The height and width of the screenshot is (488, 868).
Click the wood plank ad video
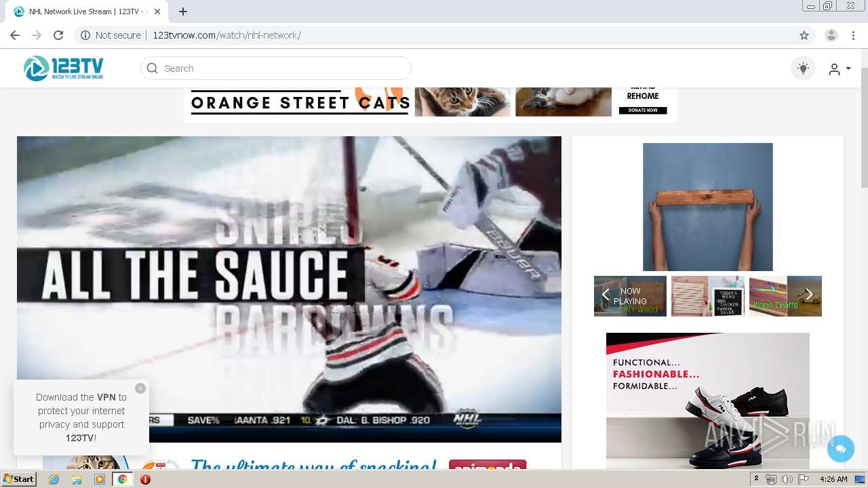click(x=708, y=207)
